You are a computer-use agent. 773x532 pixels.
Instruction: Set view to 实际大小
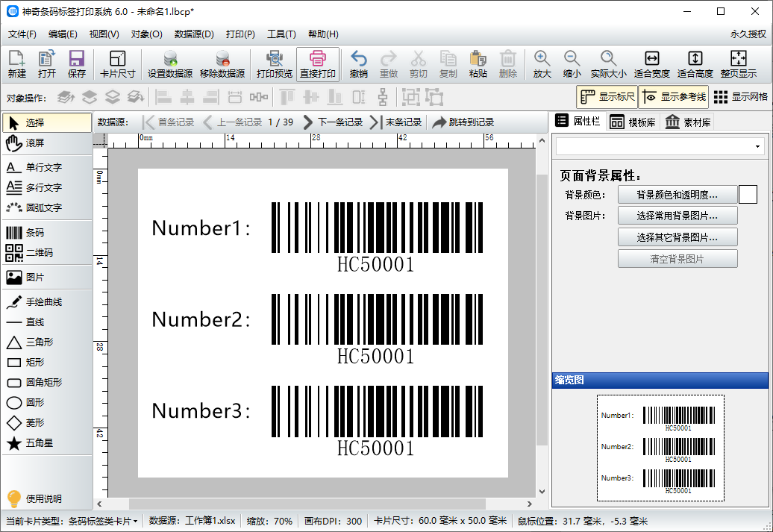608,63
